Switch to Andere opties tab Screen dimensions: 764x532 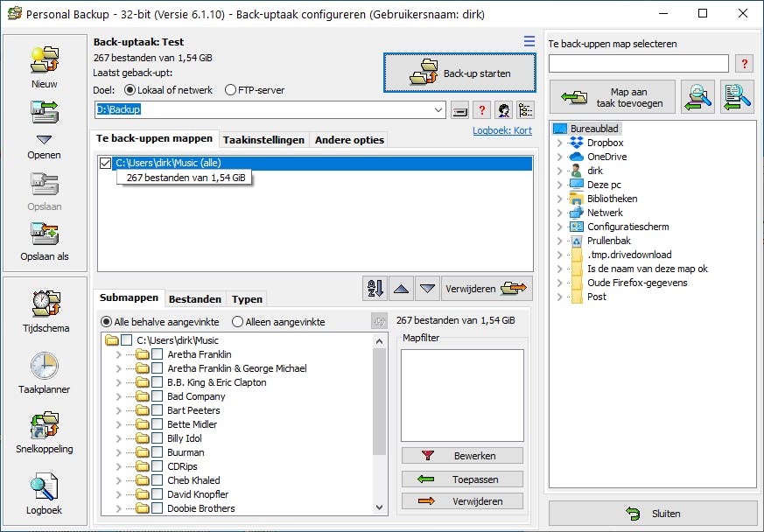click(x=349, y=140)
